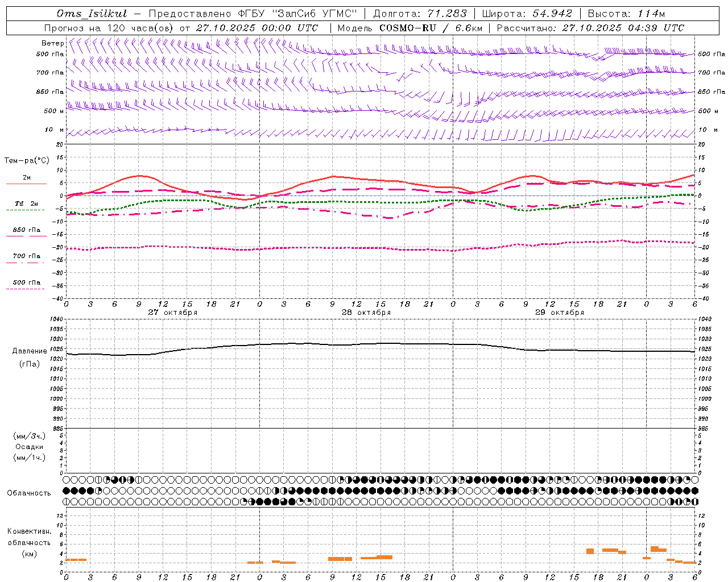Image resolution: width=728 pixels, height=582 pixels.
Task: Click the Высота: 114м value
Action: click(626, 14)
